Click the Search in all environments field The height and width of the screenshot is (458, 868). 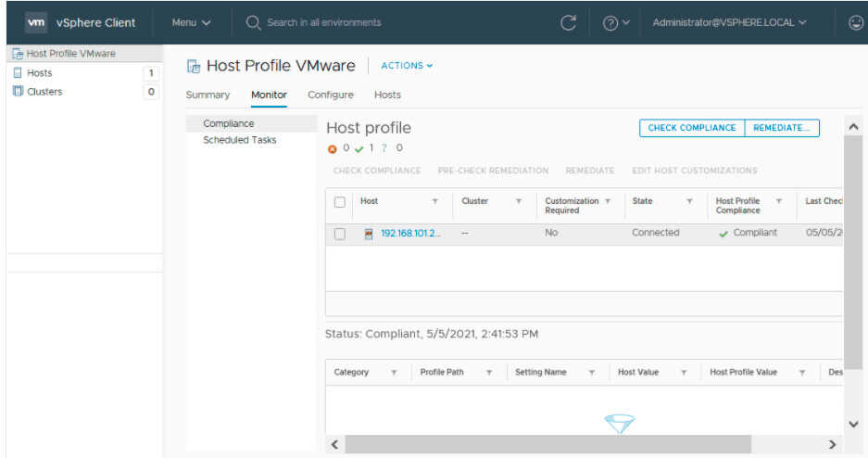coord(324,22)
